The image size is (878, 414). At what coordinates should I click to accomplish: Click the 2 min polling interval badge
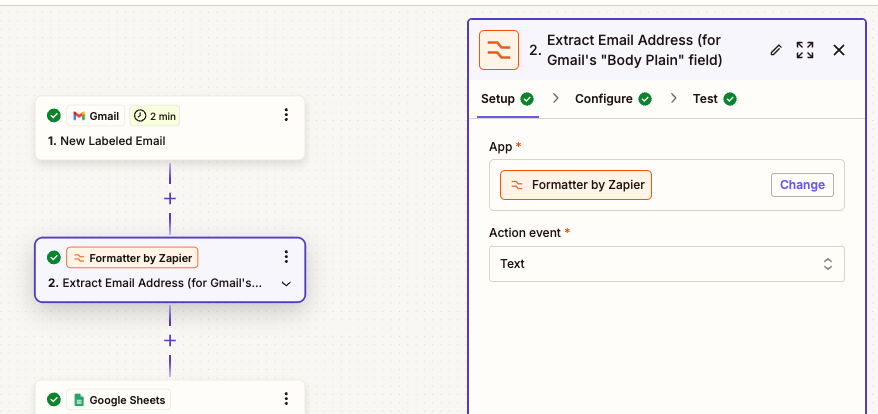coord(155,116)
